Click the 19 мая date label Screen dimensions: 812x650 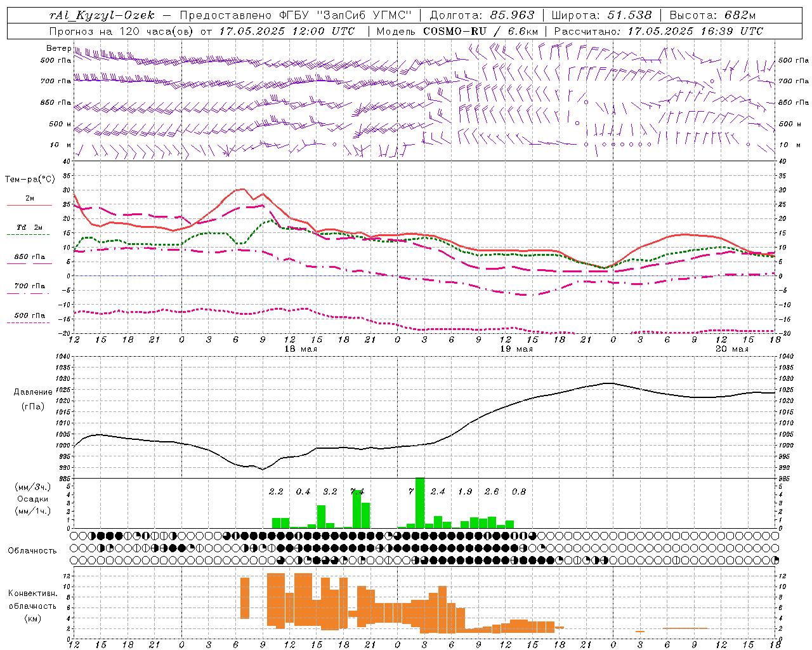pos(516,349)
